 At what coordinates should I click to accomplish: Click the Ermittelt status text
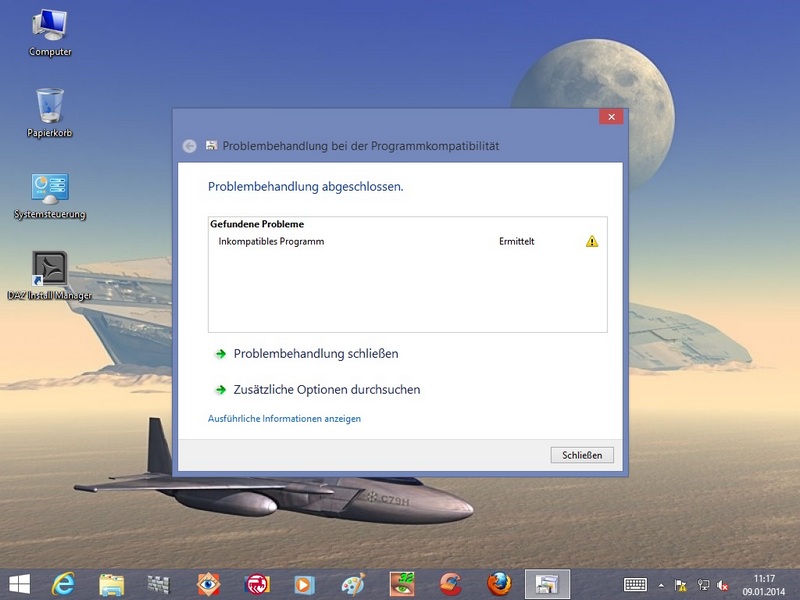pos(516,241)
